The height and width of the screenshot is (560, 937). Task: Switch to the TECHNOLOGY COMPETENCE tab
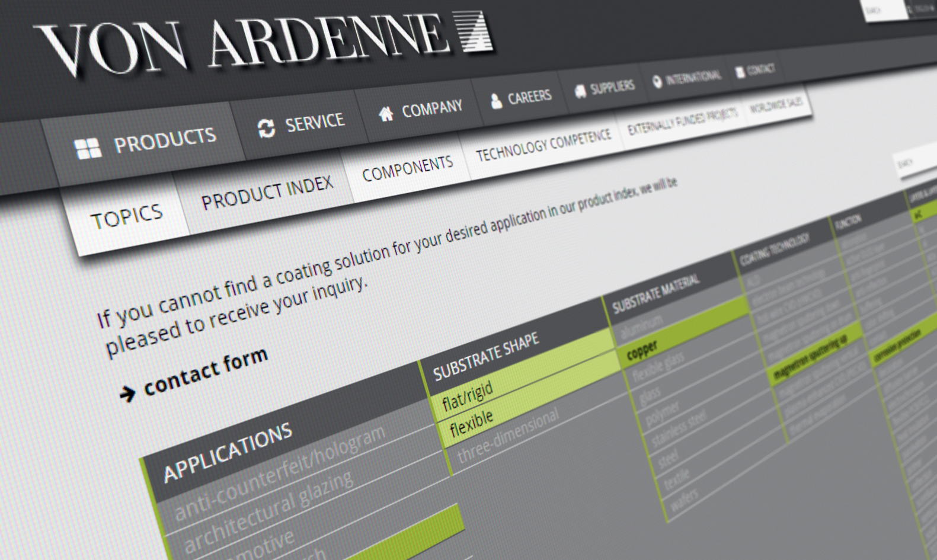[543, 146]
